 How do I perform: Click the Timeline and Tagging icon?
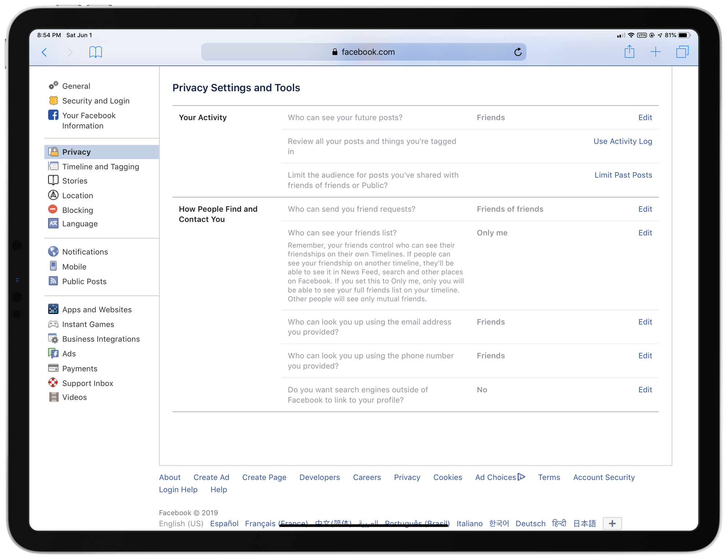pos(54,166)
